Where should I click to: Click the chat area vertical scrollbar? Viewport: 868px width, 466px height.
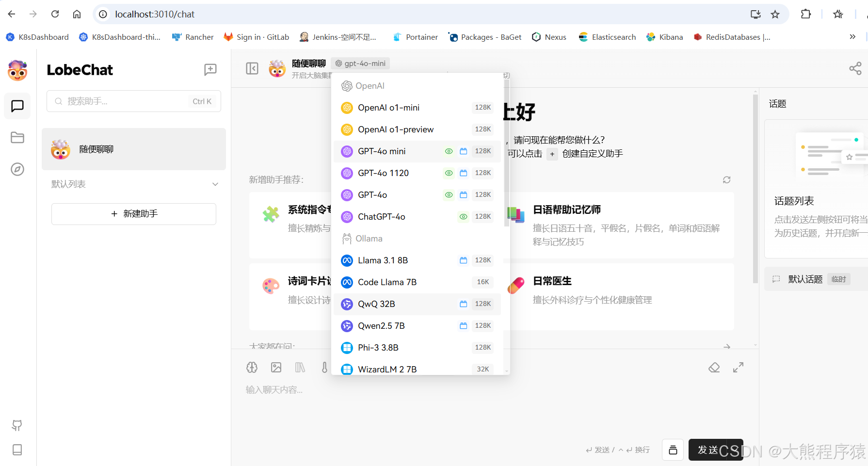pos(755,189)
